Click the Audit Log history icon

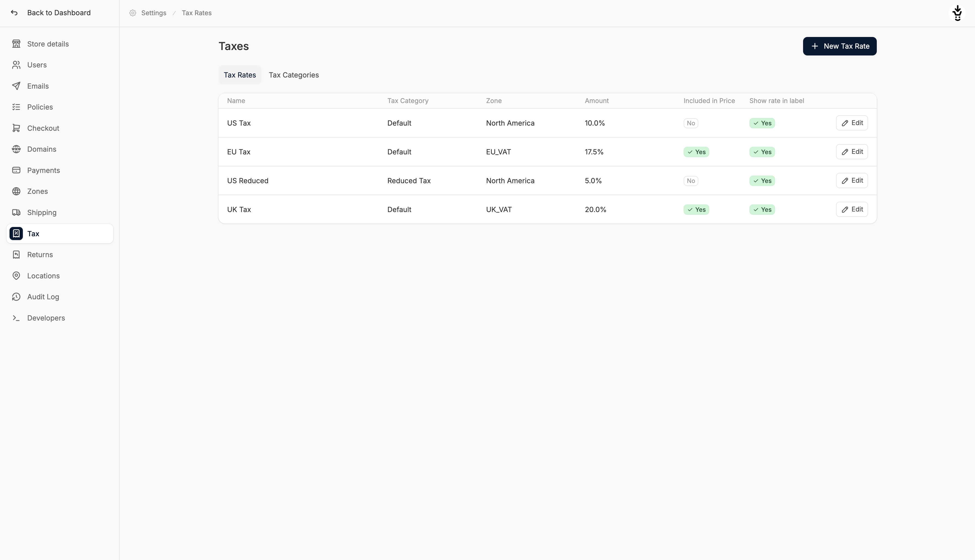pyautogui.click(x=16, y=297)
